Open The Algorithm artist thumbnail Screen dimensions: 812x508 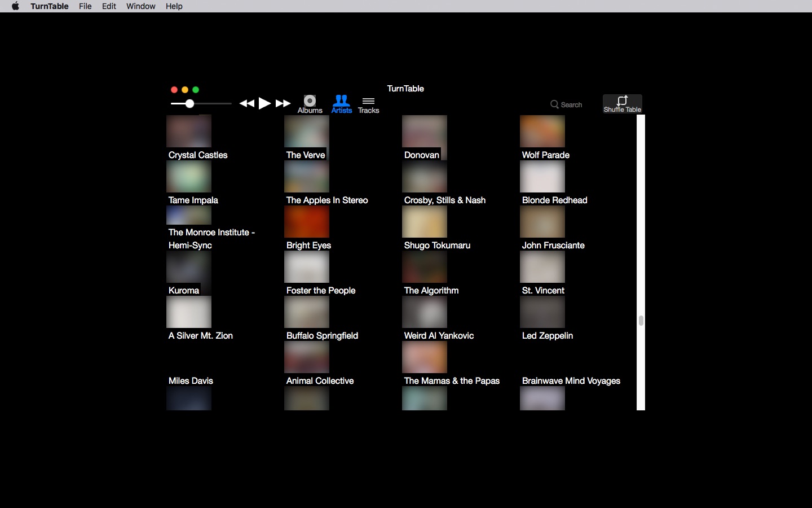pyautogui.click(x=425, y=266)
